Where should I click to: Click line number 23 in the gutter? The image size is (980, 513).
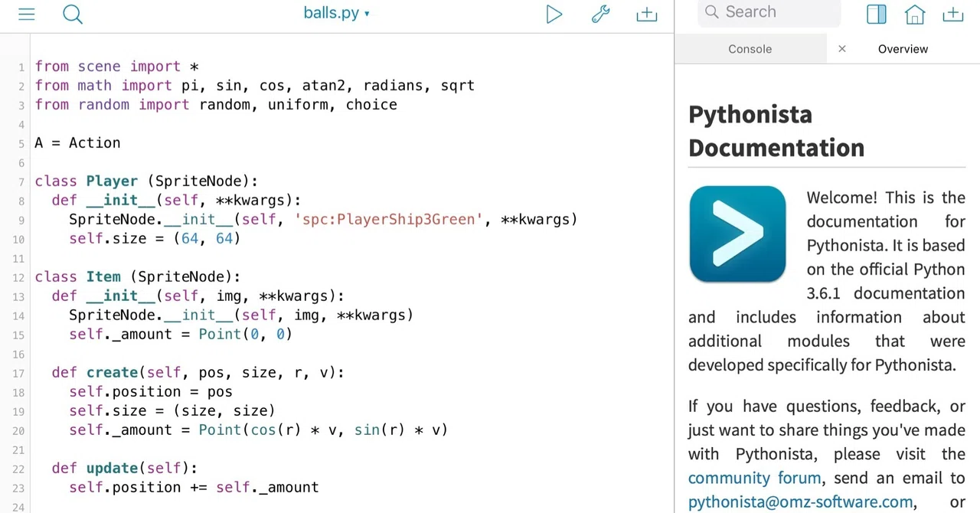coord(18,488)
